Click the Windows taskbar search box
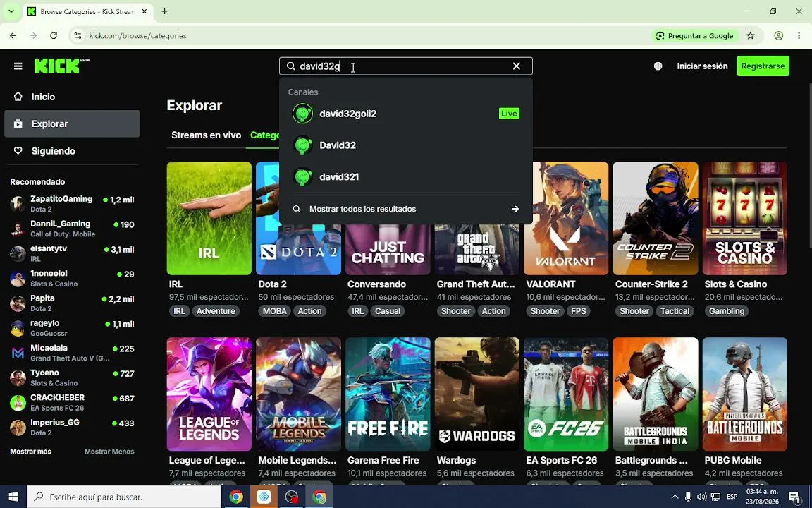This screenshot has height=508, width=812. tap(124, 497)
